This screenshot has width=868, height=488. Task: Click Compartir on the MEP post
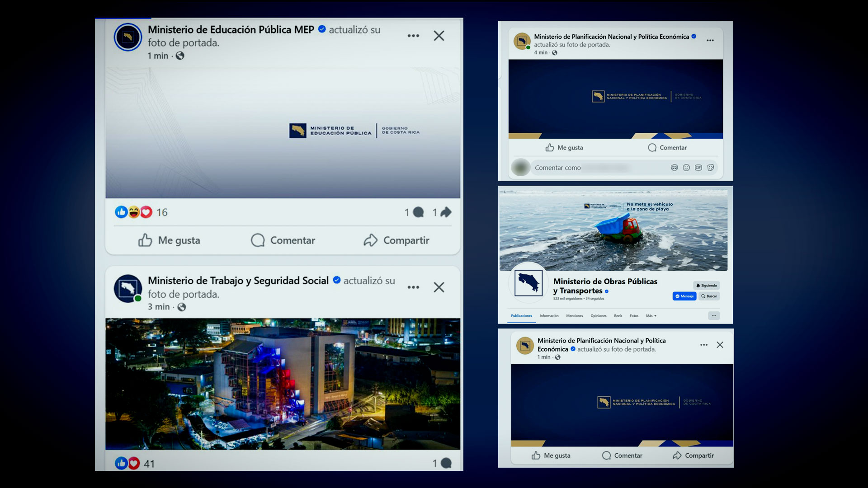(x=396, y=240)
